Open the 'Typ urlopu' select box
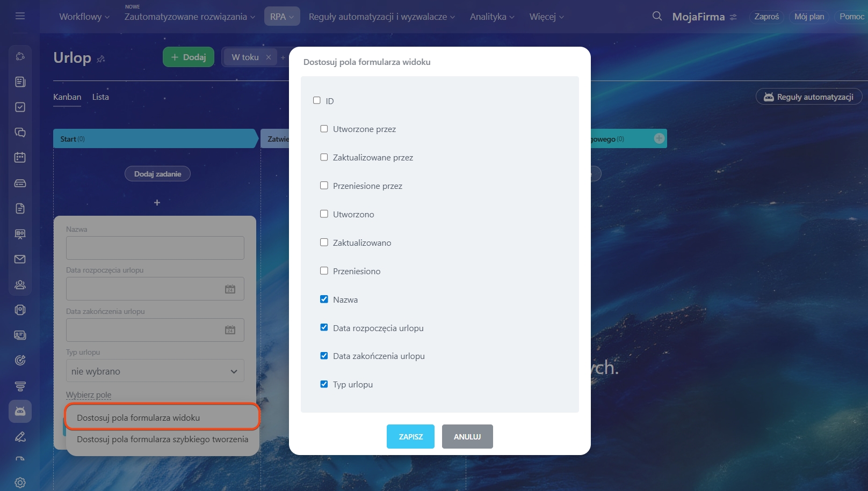The image size is (868, 491). (x=155, y=371)
